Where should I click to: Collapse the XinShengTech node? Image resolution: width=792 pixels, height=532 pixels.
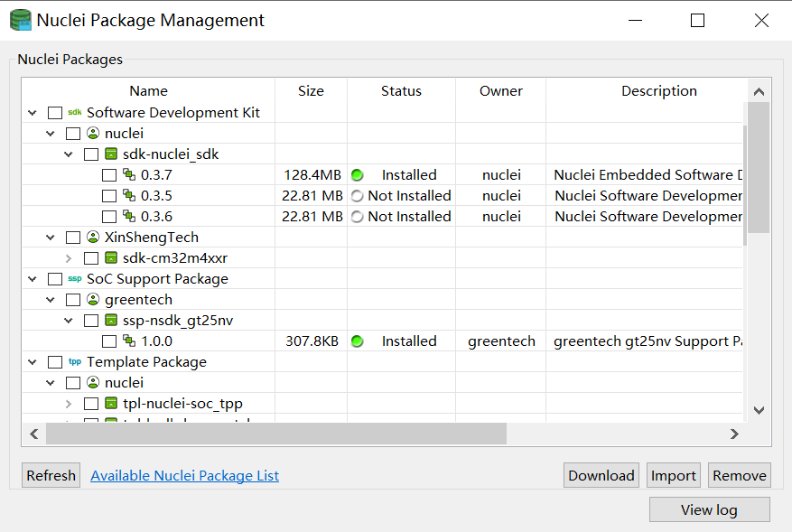click(51, 238)
